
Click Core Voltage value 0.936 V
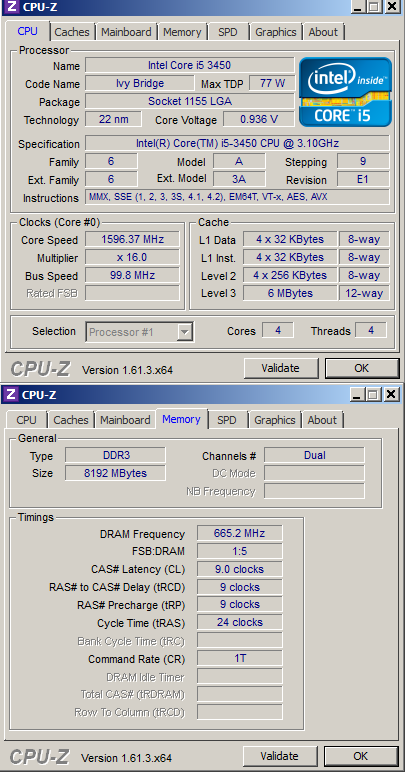point(259,119)
